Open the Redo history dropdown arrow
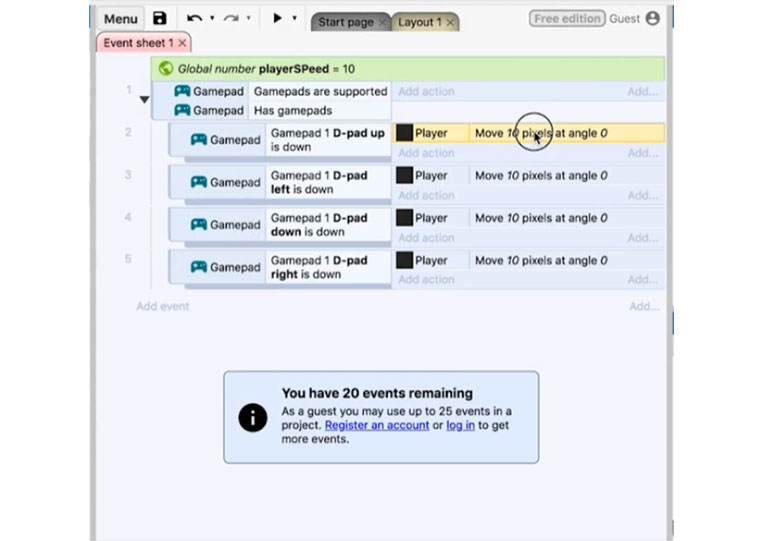763x541 pixels. [249, 18]
